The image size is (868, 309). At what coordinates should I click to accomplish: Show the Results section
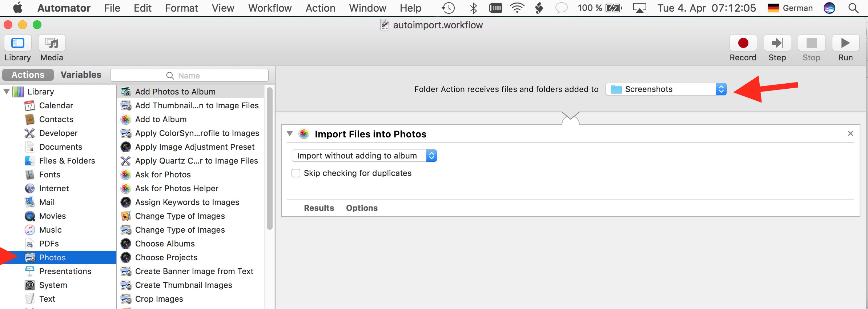319,208
